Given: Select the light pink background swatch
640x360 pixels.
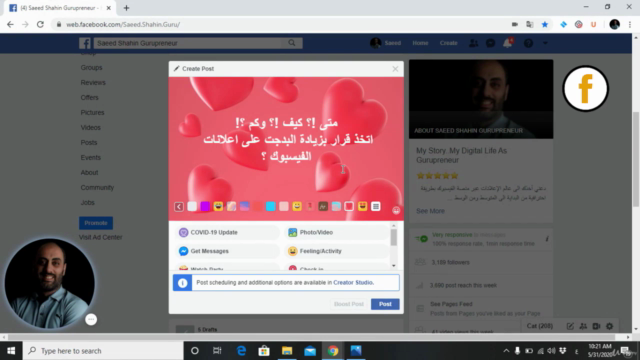Looking at the screenshot, I should (284, 207).
